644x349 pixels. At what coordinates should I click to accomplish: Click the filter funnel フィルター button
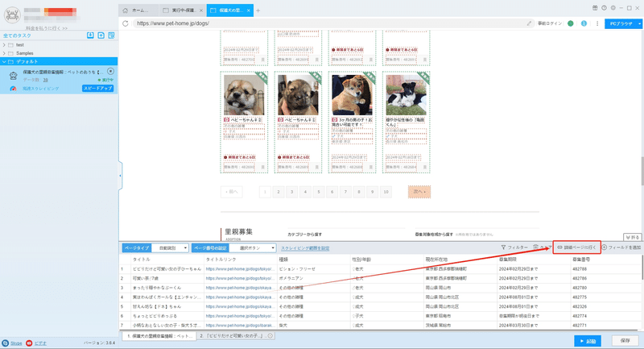click(514, 247)
